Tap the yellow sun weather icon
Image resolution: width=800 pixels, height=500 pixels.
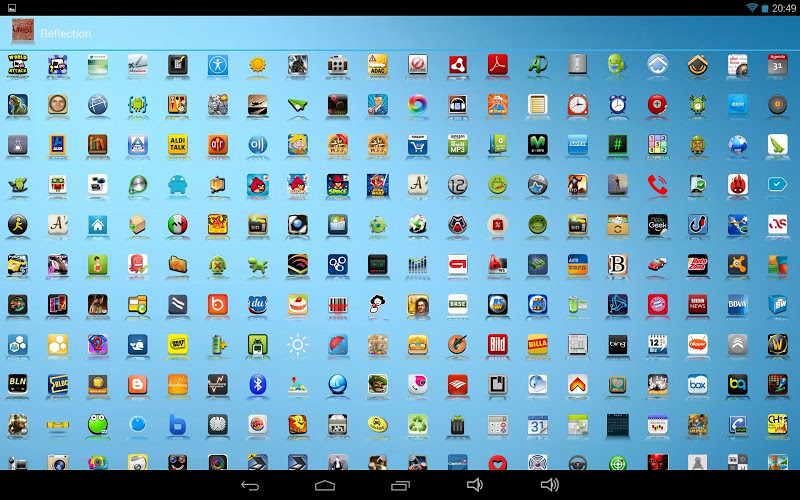pos(258,65)
